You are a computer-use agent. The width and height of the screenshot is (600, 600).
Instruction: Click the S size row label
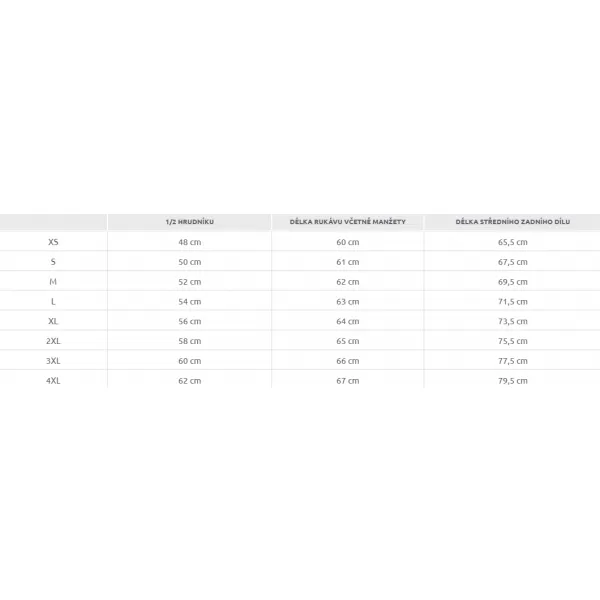(x=53, y=262)
